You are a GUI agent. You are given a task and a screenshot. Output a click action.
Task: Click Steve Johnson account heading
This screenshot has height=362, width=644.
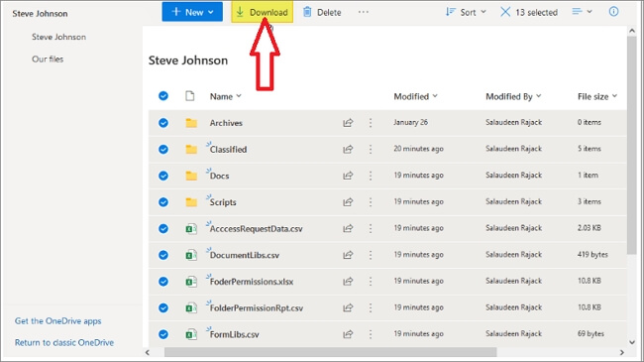[x=40, y=14]
